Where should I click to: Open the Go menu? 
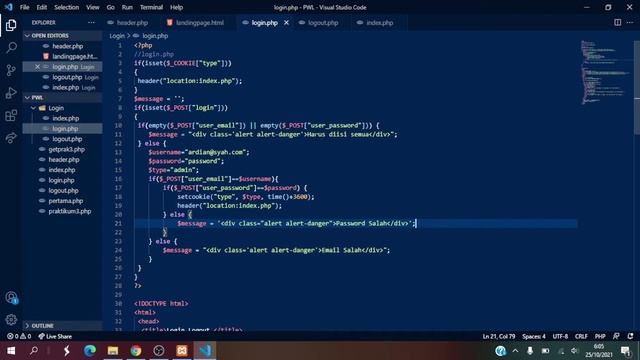[111, 7]
